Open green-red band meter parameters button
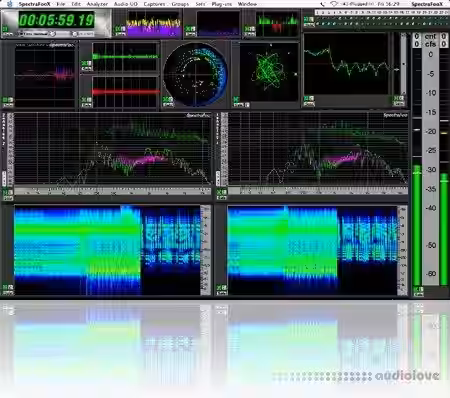The height and width of the screenshot is (398, 450). pyautogui.click(x=250, y=34)
